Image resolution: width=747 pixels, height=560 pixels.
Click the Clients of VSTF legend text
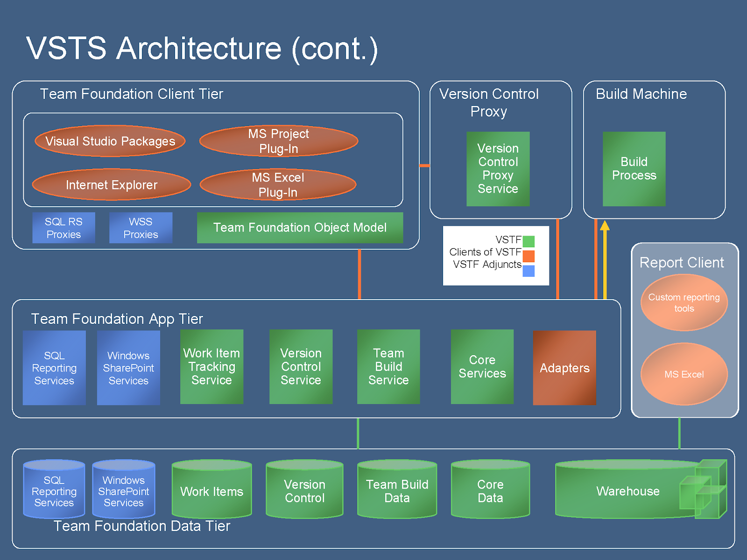pyautogui.click(x=485, y=252)
